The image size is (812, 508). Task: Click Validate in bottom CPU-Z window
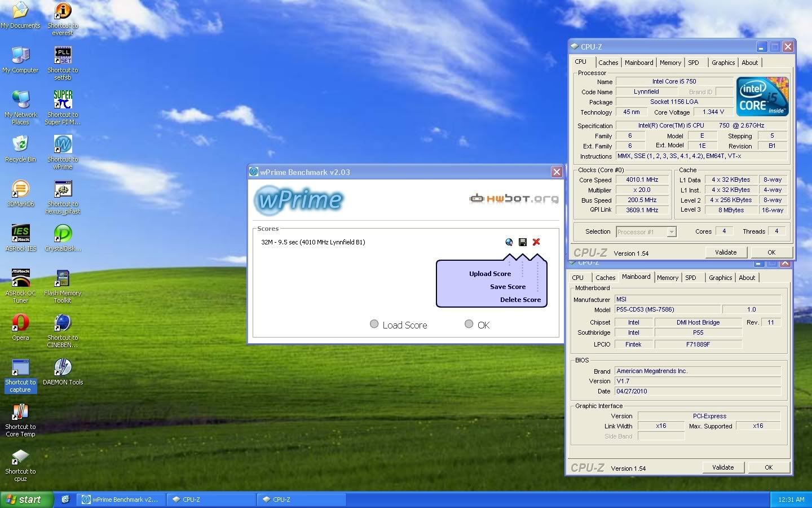coord(723,467)
